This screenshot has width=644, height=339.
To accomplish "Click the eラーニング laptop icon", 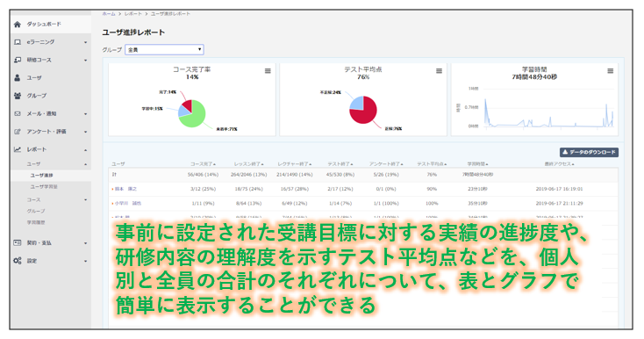I will (18, 42).
